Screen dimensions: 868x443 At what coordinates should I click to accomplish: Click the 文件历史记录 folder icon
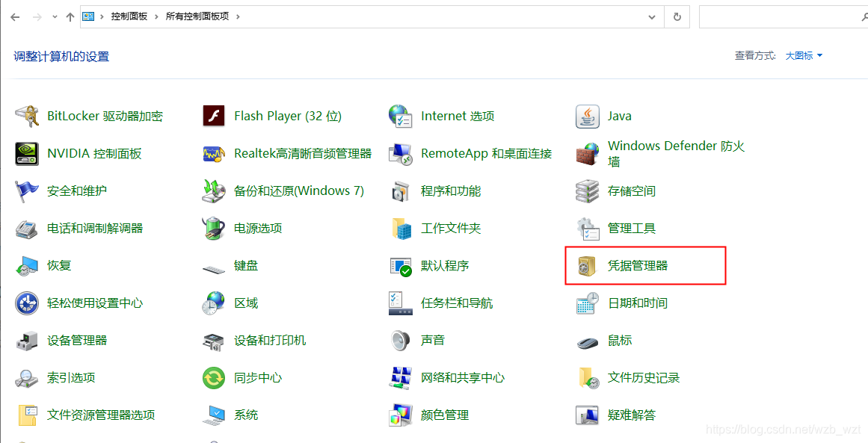tap(588, 378)
